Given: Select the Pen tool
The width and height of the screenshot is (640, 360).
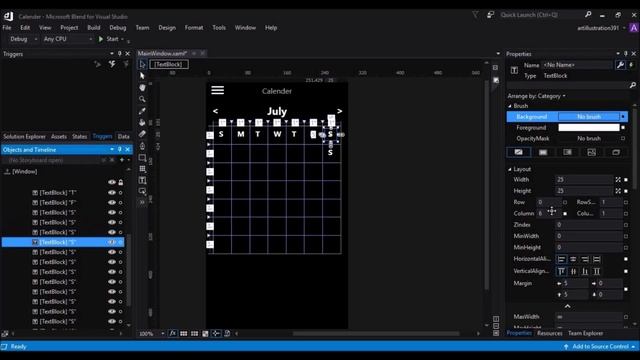Looking at the screenshot, I should (142, 146).
